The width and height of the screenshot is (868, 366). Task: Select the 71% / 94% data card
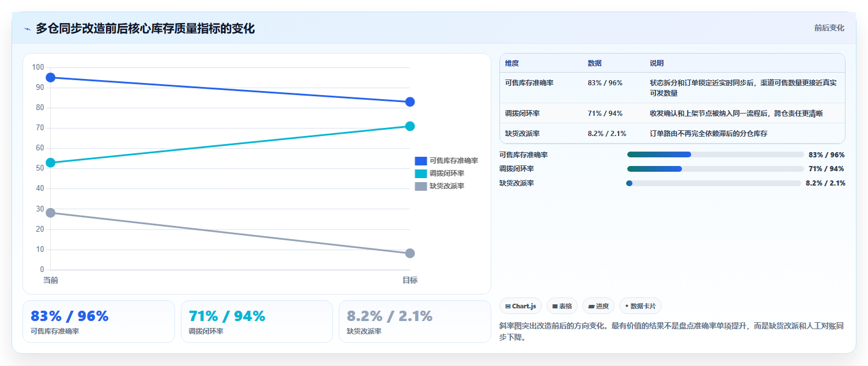[257, 322]
